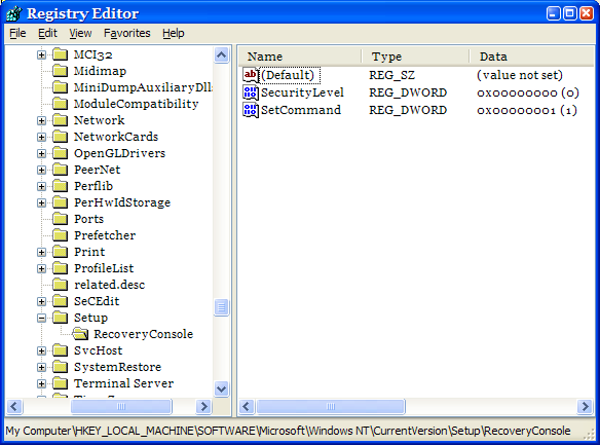Expand the SystemRestore key
The width and height of the screenshot is (600, 445).
41,367
